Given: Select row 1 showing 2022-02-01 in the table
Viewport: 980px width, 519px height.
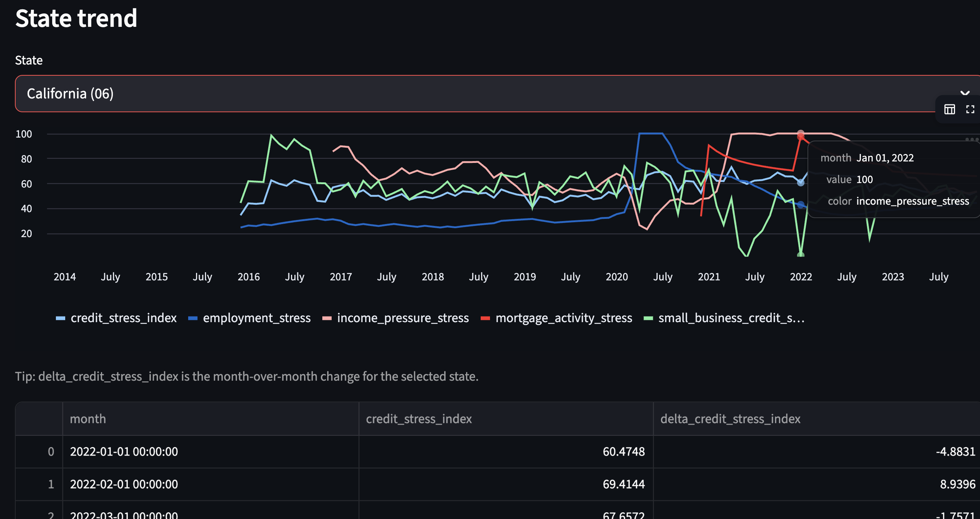Looking at the screenshot, I should pos(124,484).
